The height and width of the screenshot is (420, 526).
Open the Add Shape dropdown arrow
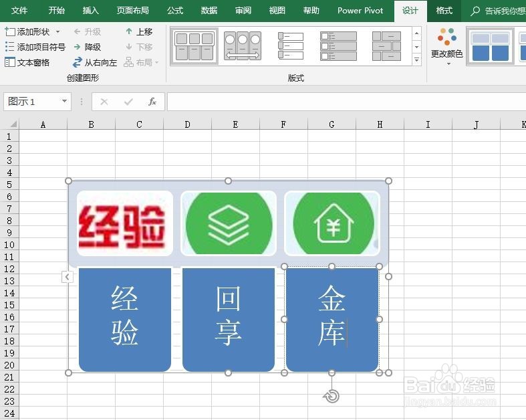(58, 31)
